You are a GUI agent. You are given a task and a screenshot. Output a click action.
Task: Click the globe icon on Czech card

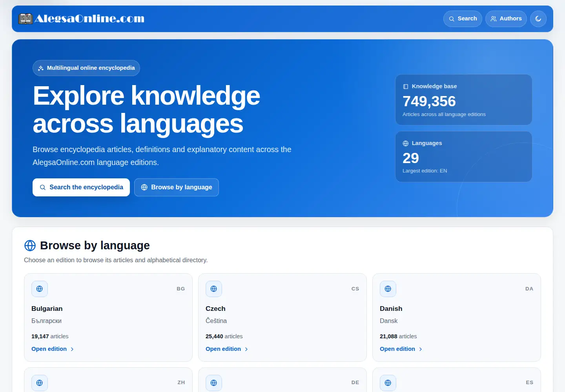(x=214, y=289)
